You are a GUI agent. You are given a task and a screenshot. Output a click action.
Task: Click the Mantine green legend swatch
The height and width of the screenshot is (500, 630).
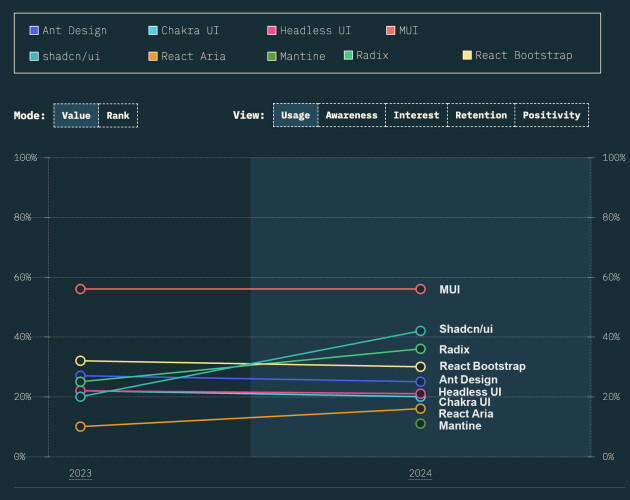272,56
